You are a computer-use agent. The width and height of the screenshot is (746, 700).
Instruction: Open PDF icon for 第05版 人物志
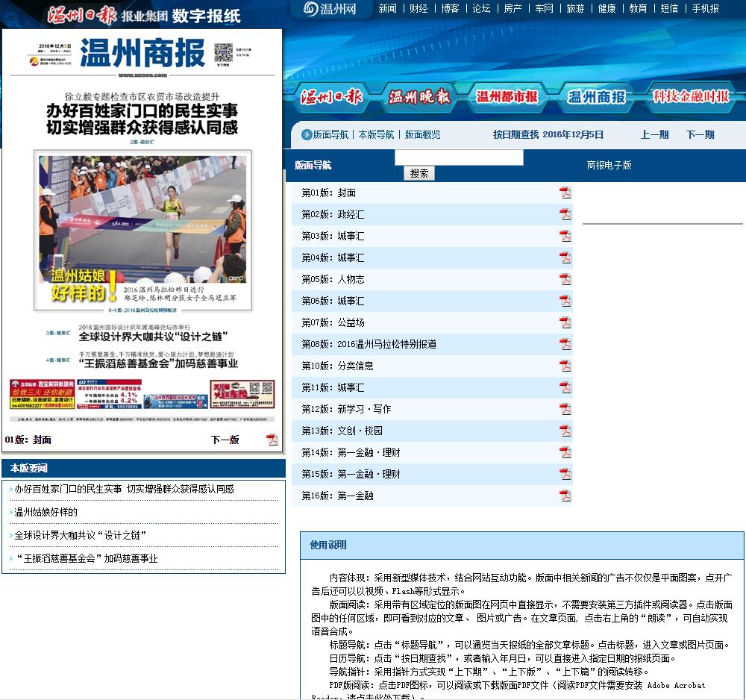tap(565, 279)
